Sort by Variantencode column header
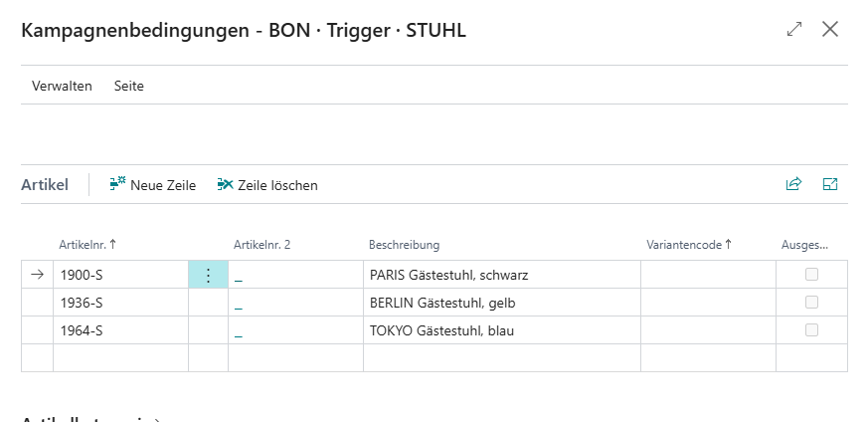This screenshot has width=868, height=422. point(689,245)
